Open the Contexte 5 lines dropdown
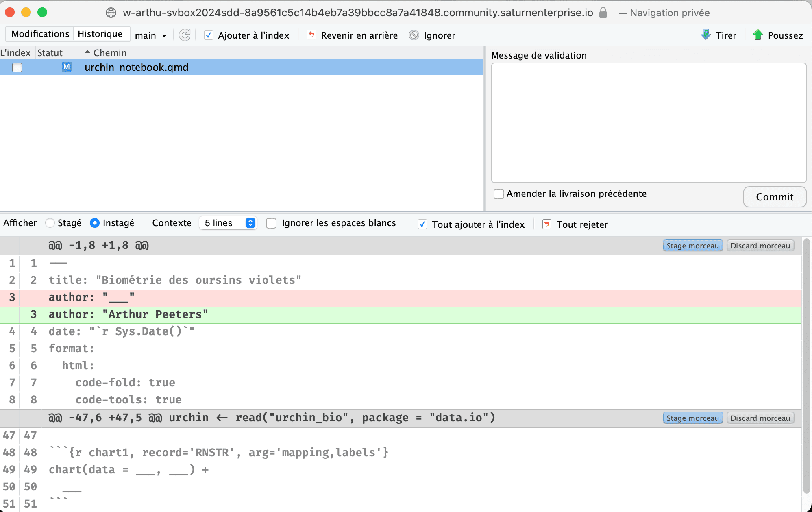812x512 pixels. (x=228, y=223)
